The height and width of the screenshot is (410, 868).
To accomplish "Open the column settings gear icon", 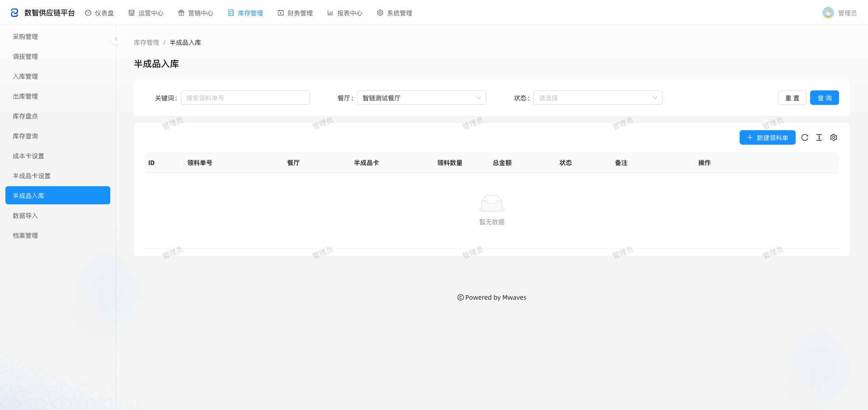I will pyautogui.click(x=834, y=137).
